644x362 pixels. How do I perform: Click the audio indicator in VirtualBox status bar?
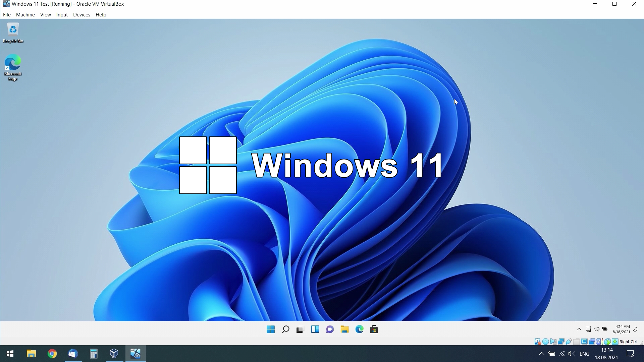point(552,341)
